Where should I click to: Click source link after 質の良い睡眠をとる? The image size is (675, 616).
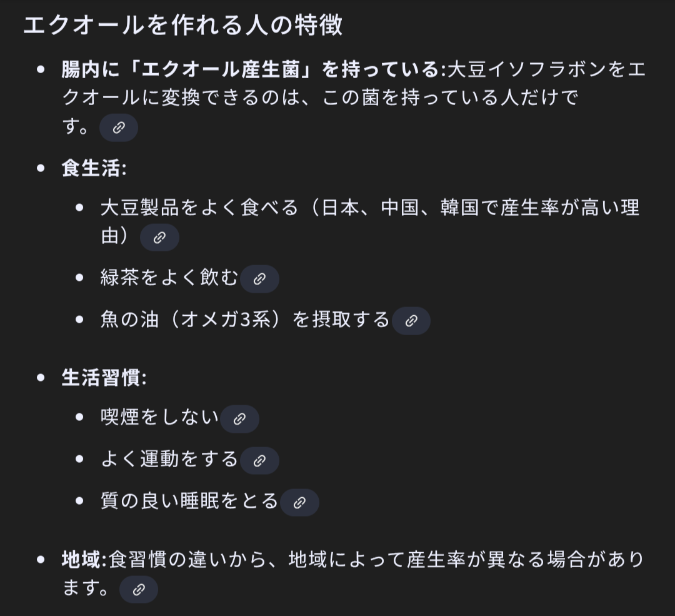pos(299,502)
